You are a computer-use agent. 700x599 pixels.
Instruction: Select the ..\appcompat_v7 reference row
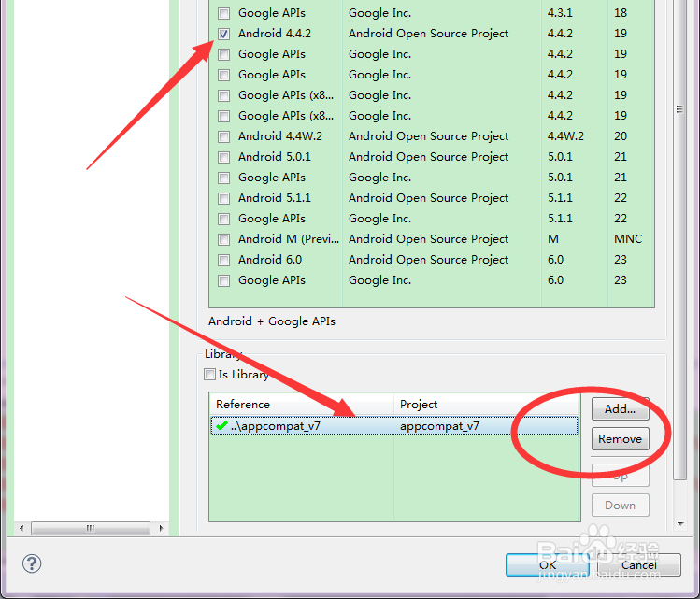click(394, 426)
